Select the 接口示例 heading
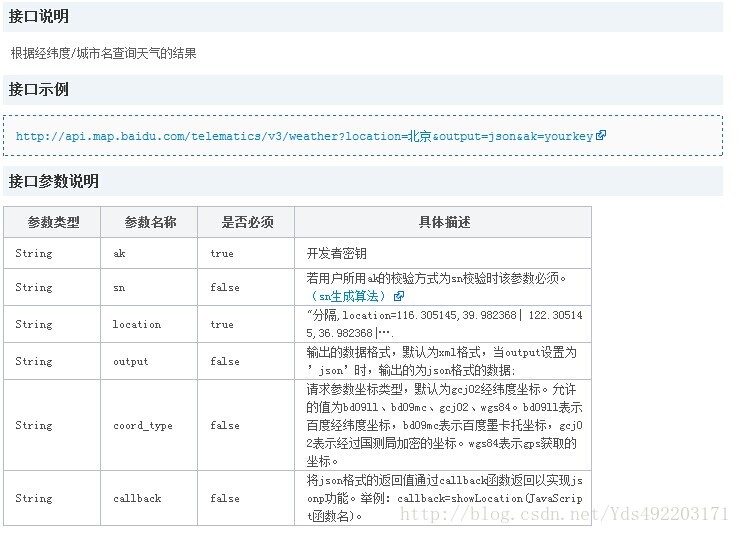 (x=39, y=89)
